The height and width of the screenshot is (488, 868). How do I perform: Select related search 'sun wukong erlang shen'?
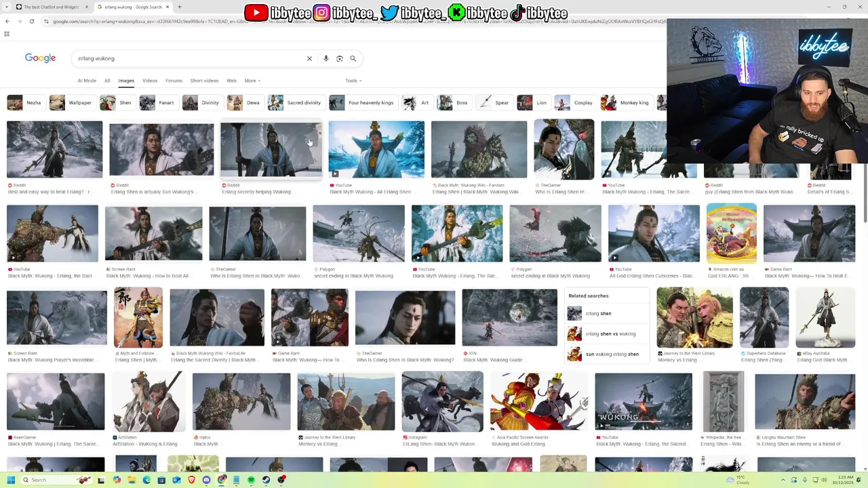tap(606, 354)
